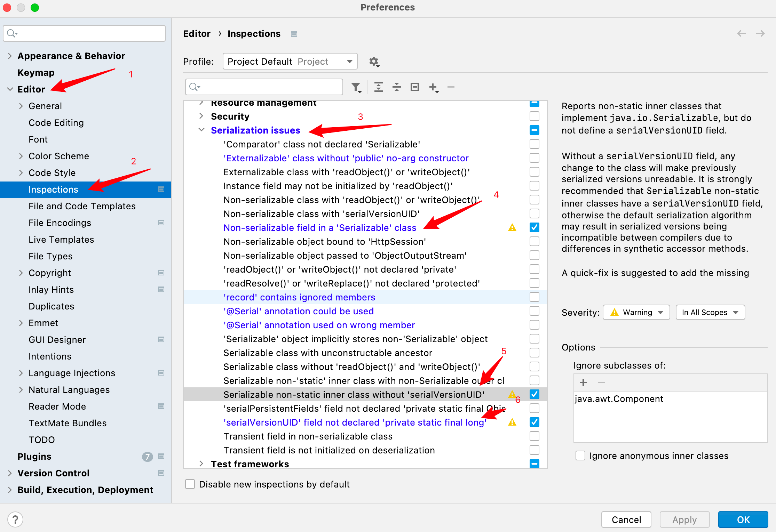
Task: Click the Expand All tree icon
Action: [x=378, y=87]
